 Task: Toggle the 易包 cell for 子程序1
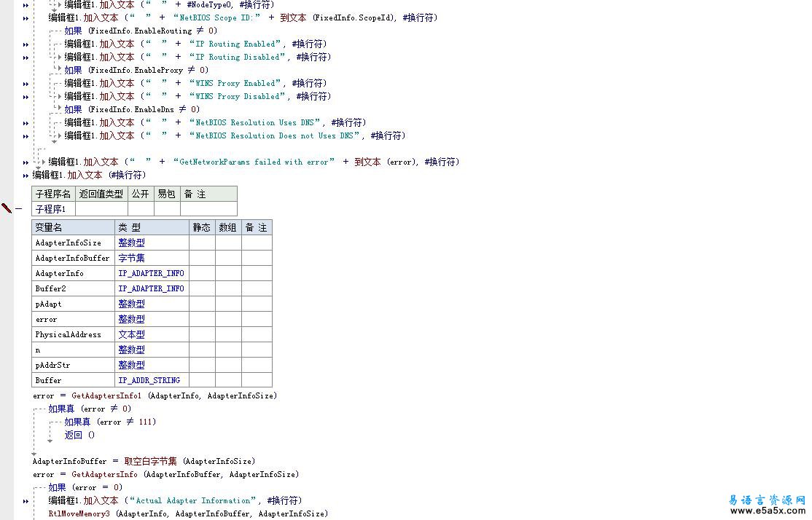coord(167,209)
